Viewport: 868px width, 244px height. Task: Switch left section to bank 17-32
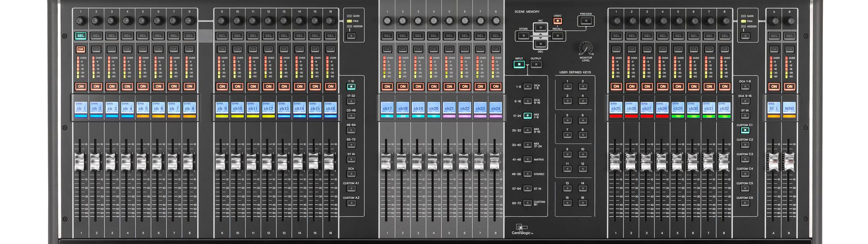click(x=351, y=101)
